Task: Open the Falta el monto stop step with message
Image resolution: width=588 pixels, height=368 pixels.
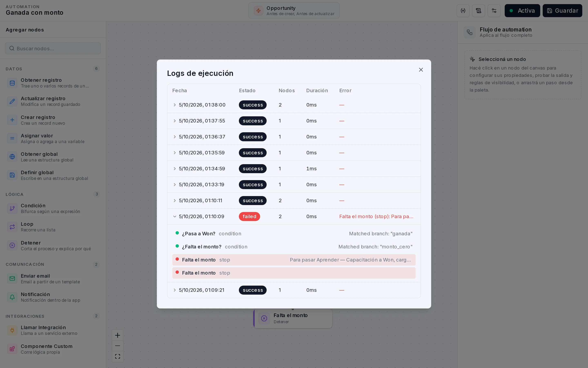Action: (x=294, y=260)
